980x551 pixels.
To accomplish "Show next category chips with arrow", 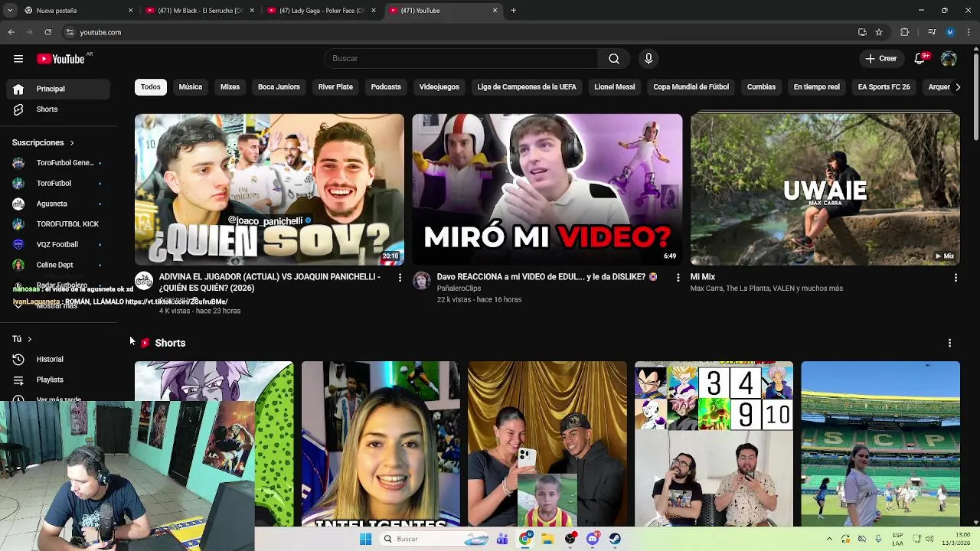I will [957, 87].
